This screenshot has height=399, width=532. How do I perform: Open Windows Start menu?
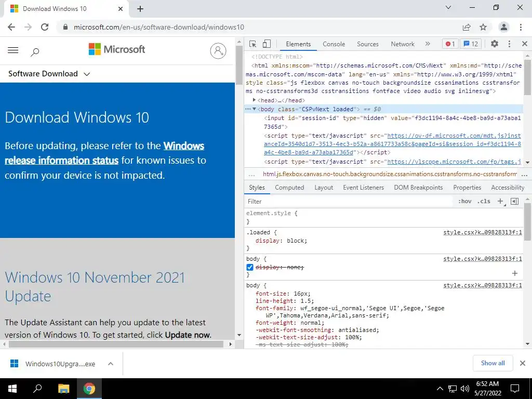tap(12, 389)
